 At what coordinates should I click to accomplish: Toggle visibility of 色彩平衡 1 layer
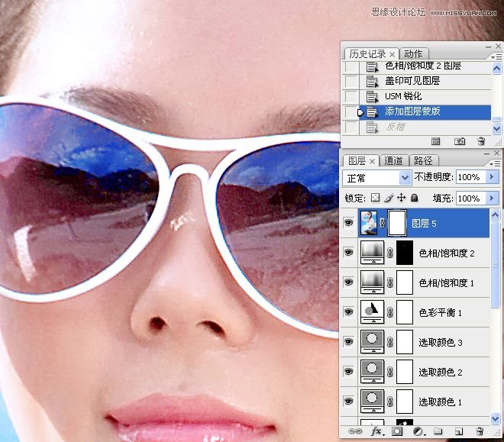coord(349,312)
